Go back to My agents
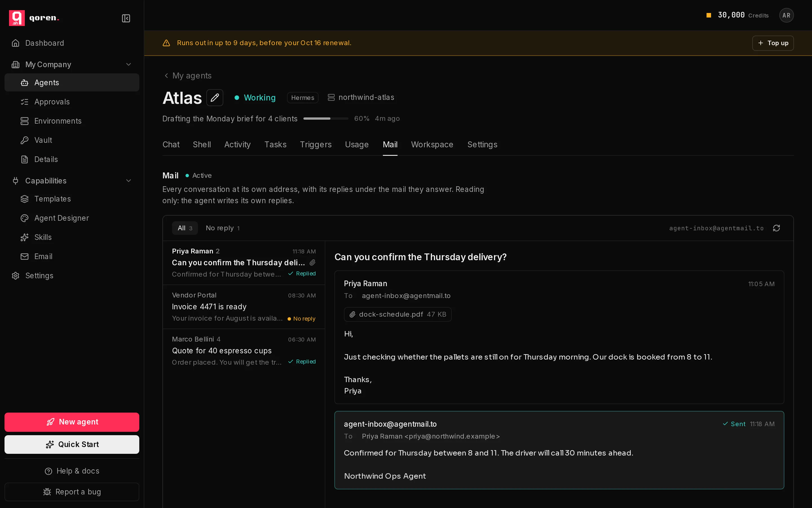Image resolution: width=812 pixels, height=508 pixels. (187, 76)
